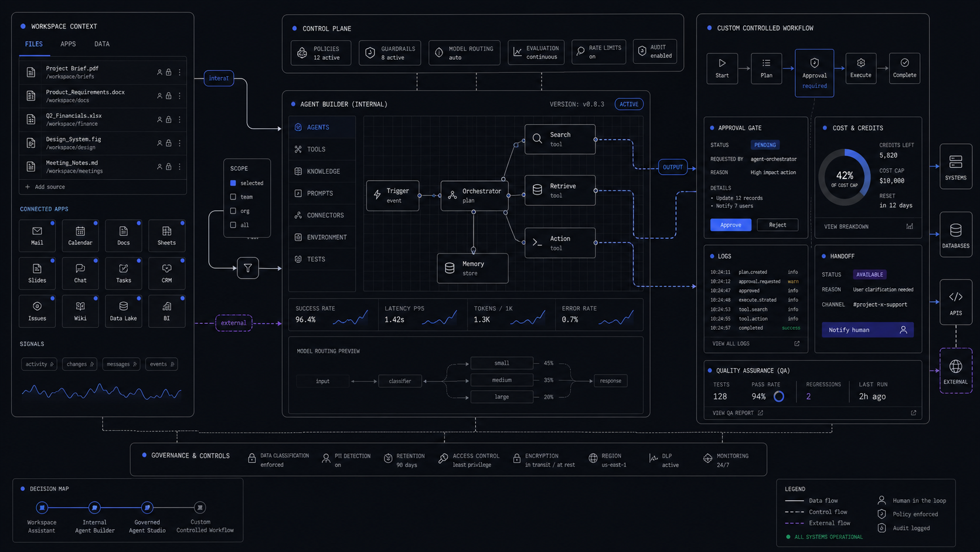Toggle lock on Project Brief.pdf
Image resolution: width=980 pixels, height=552 pixels.
pyautogui.click(x=169, y=72)
